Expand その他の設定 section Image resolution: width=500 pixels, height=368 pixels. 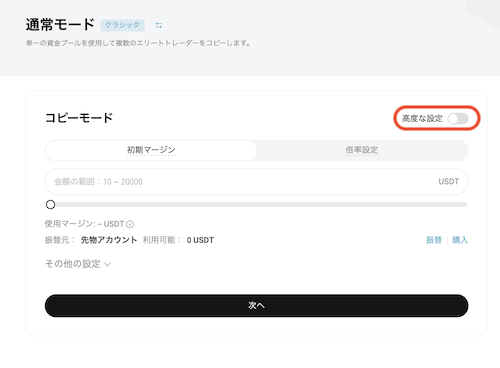tap(78, 264)
